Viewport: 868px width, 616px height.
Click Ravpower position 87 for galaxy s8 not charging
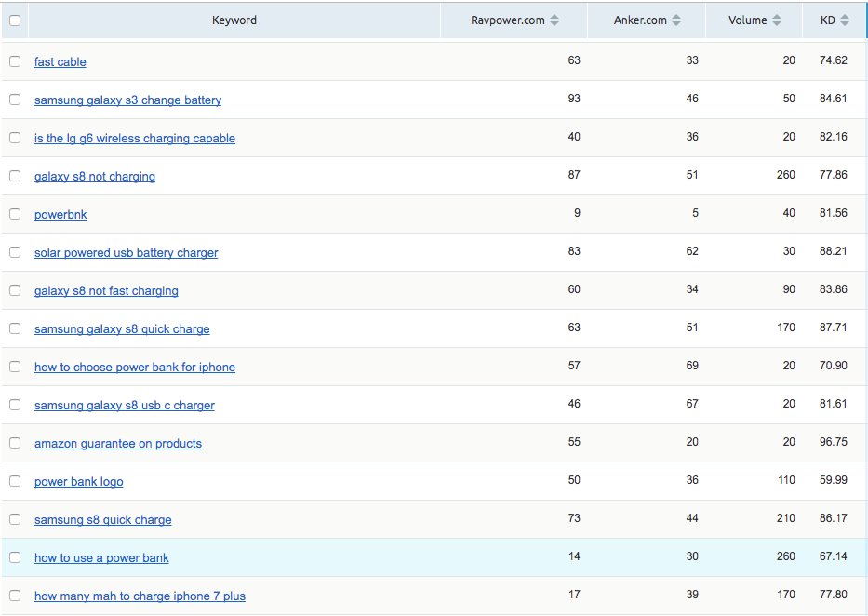[x=574, y=175]
